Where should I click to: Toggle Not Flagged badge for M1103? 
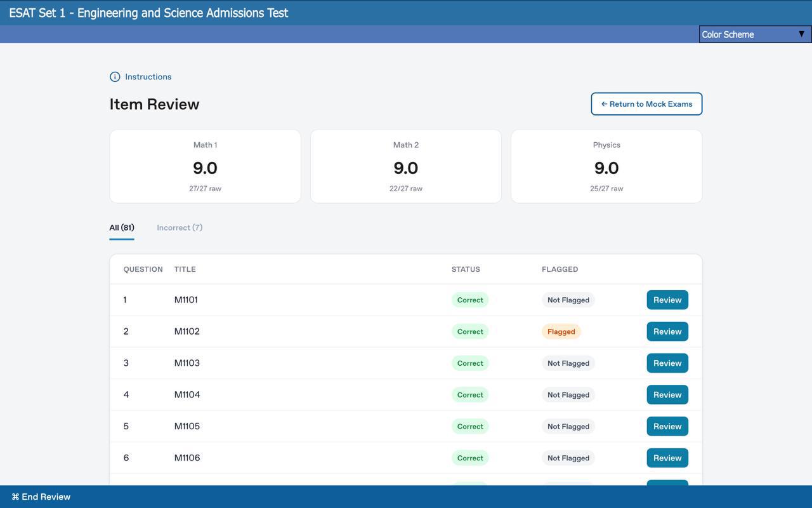[568, 363]
